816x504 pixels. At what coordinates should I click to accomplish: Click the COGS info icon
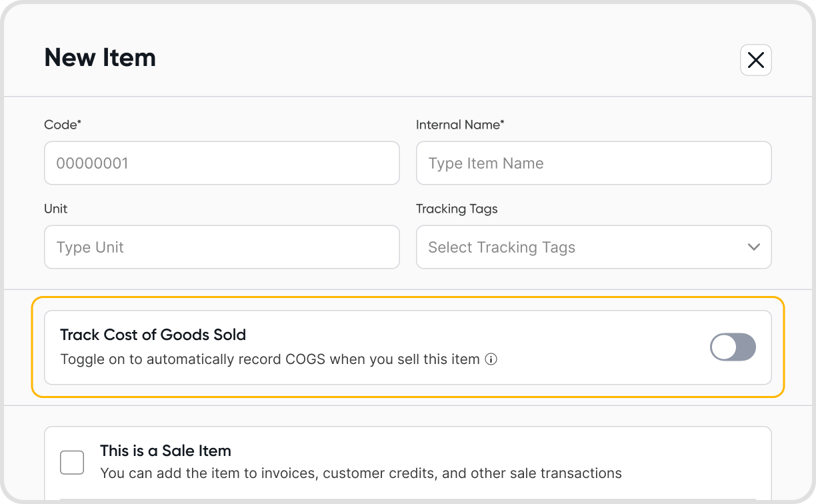tap(491, 360)
